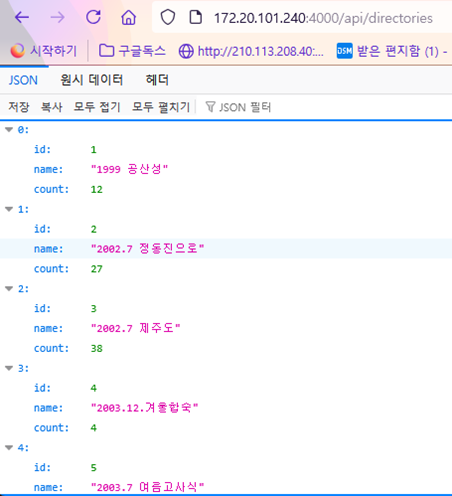Collapse the JSON entry 3
Image resolution: width=452 pixels, height=496 pixels.
[x=9, y=368]
